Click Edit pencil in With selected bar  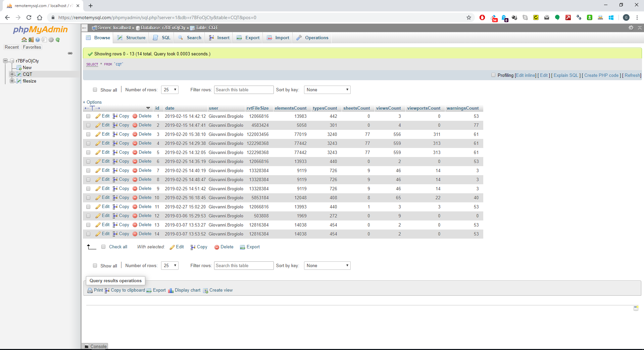click(x=172, y=247)
